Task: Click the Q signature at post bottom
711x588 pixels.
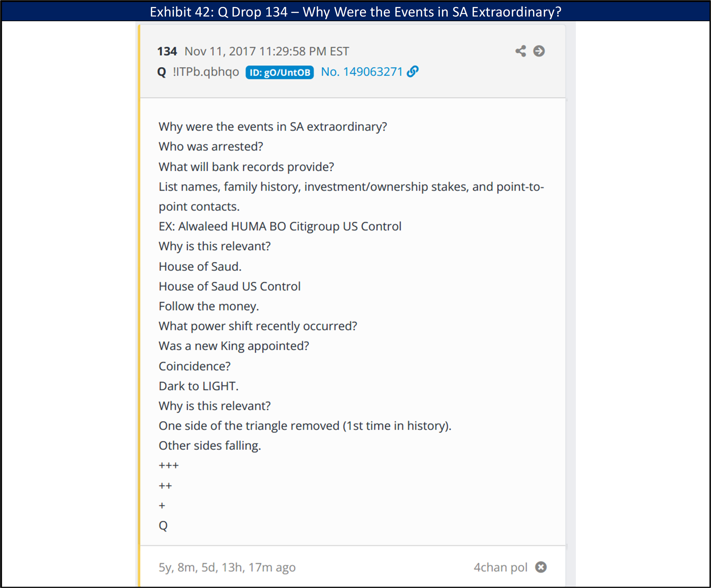Action: pos(163,526)
